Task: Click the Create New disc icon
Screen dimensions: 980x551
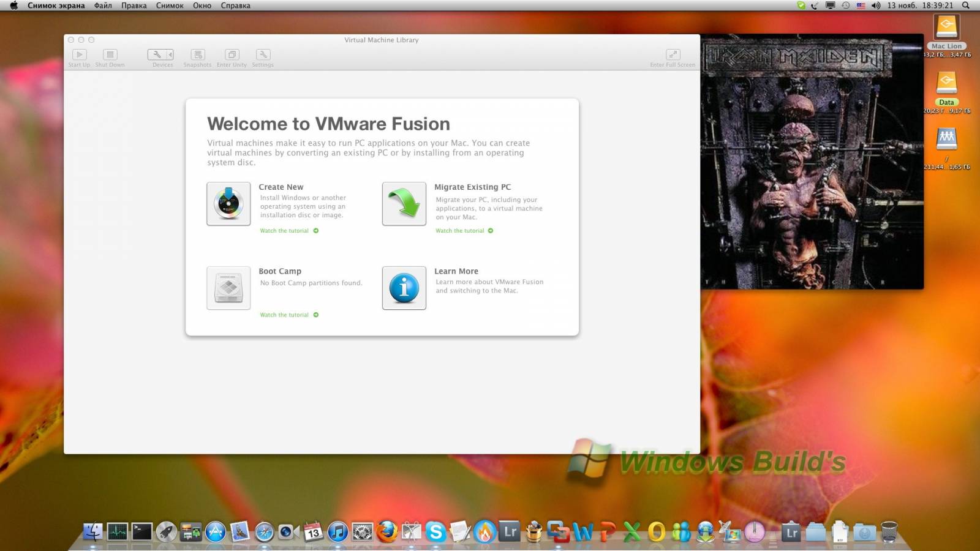Action: click(x=228, y=204)
